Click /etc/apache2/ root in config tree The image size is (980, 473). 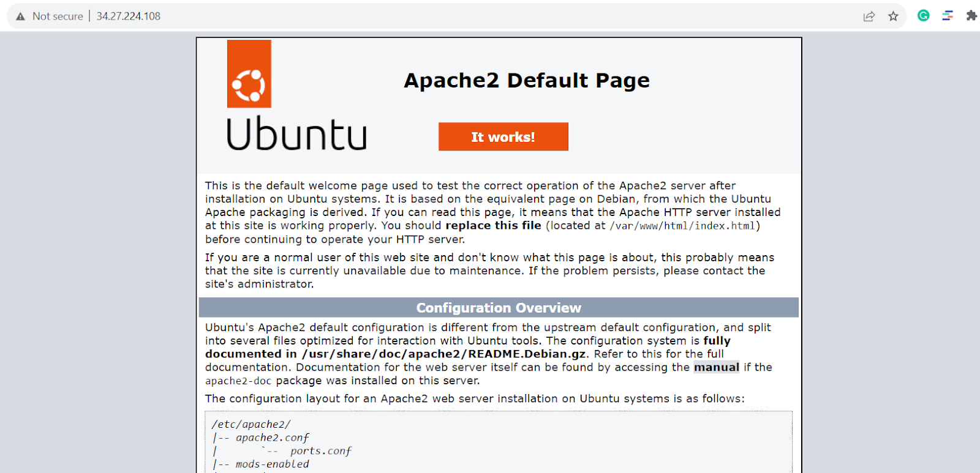click(251, 424)
